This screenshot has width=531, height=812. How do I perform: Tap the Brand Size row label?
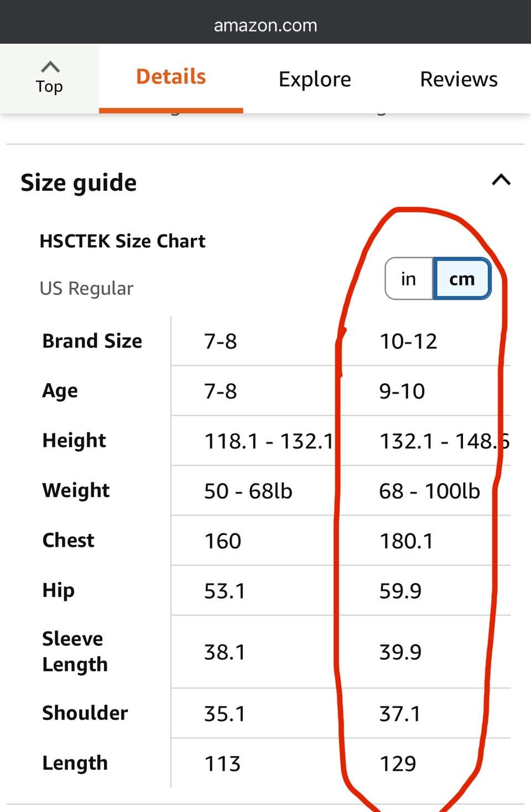click(x=92, y=341)
